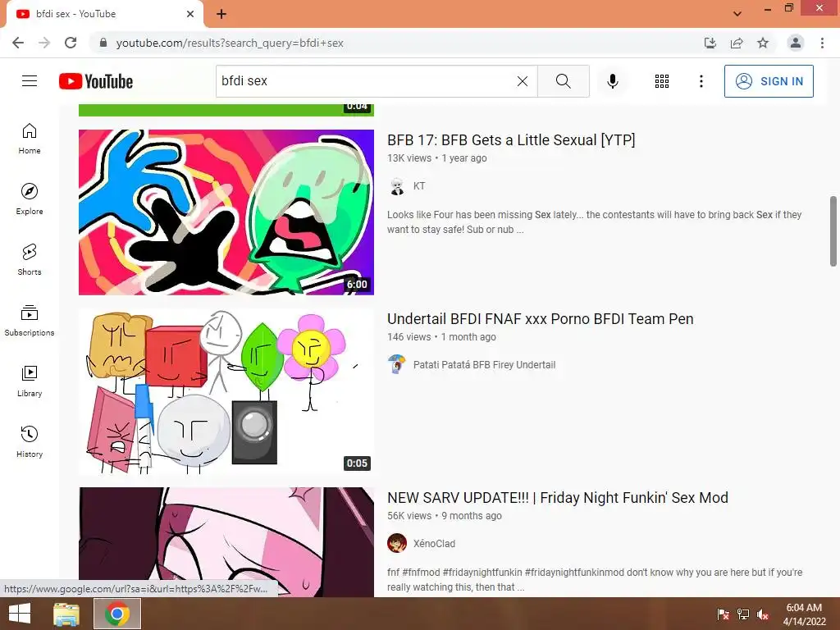This screenshot has height=630, width=840.
Task: Open Shorts in sidebar
Action: coord(30,260)
